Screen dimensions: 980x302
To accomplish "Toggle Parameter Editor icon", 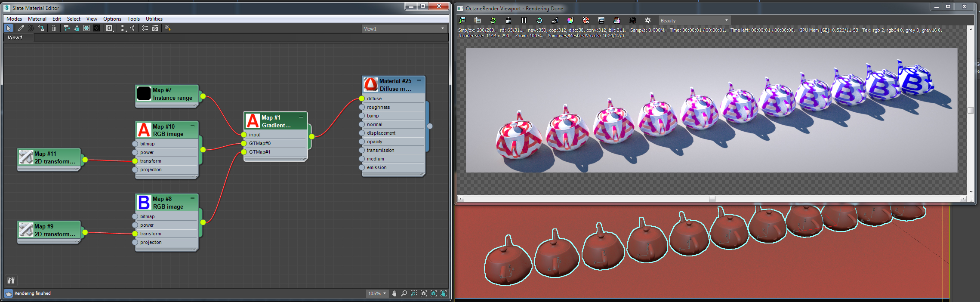I will [x=155, y=28].
